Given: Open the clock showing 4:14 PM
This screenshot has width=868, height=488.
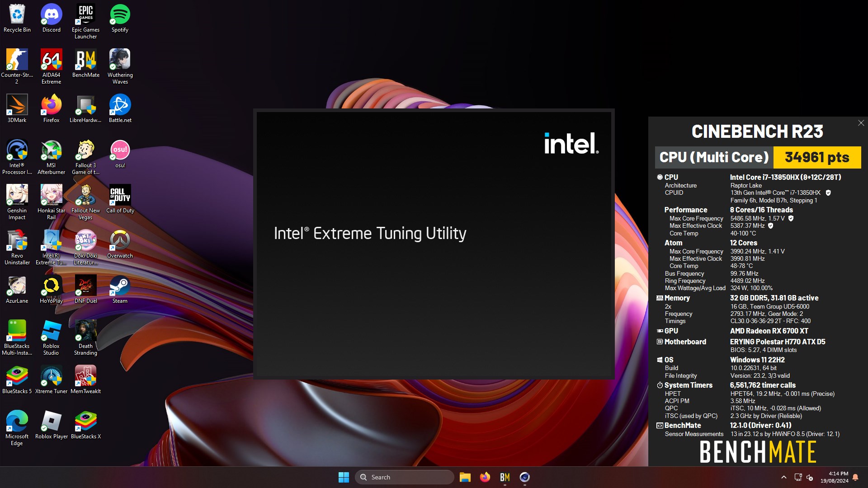Looking at the screenshot, I should tap(835, 477).
